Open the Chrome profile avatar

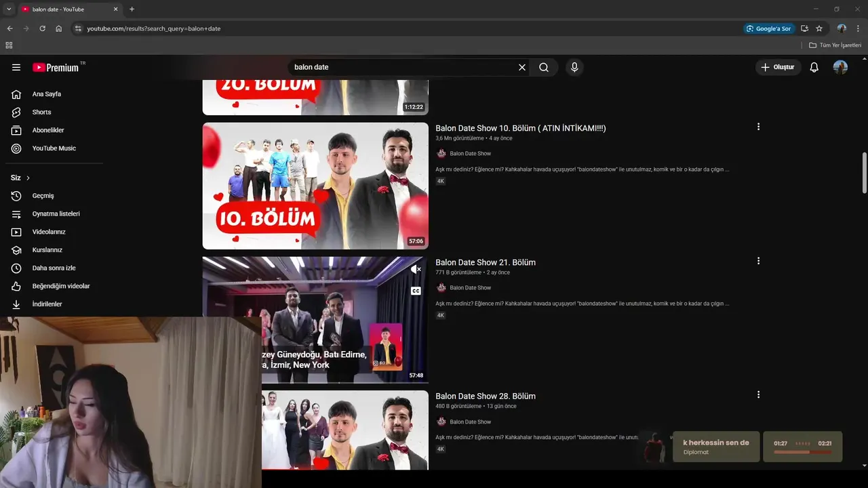842,28
